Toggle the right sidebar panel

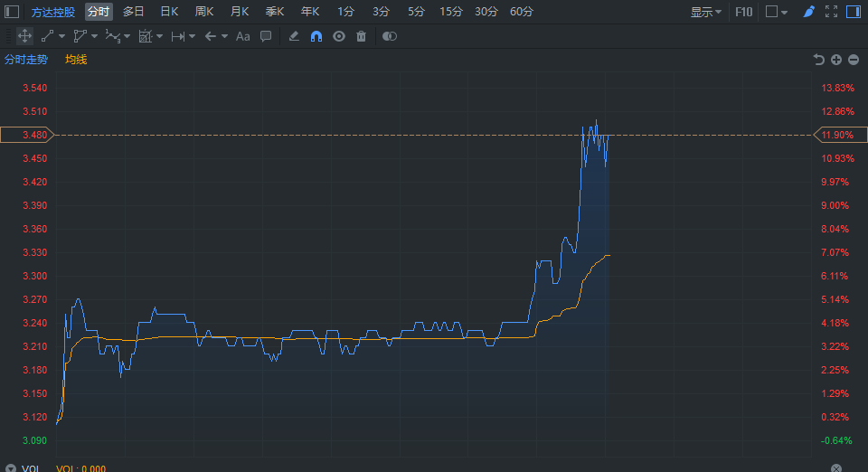click(x=854, y=12)
